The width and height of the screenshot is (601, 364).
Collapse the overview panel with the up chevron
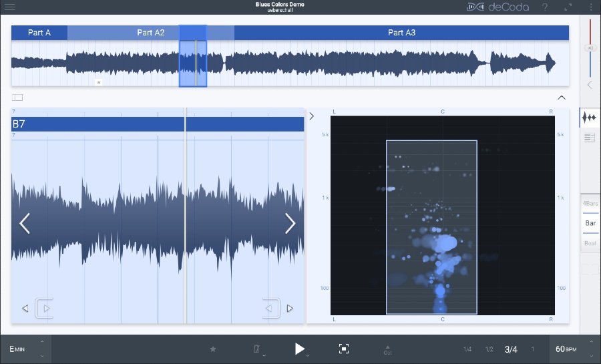[562, 98]
